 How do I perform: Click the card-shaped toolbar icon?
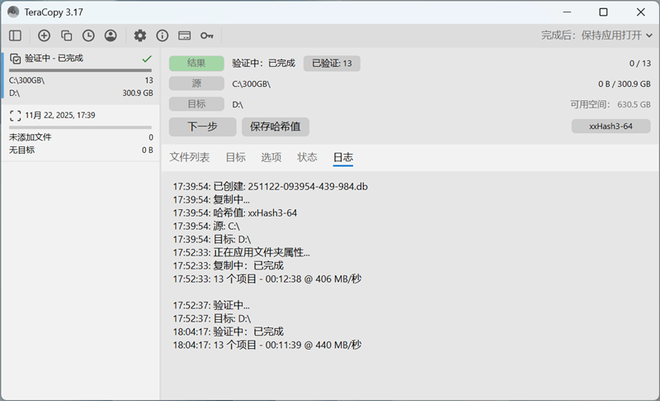coord(184,35)
